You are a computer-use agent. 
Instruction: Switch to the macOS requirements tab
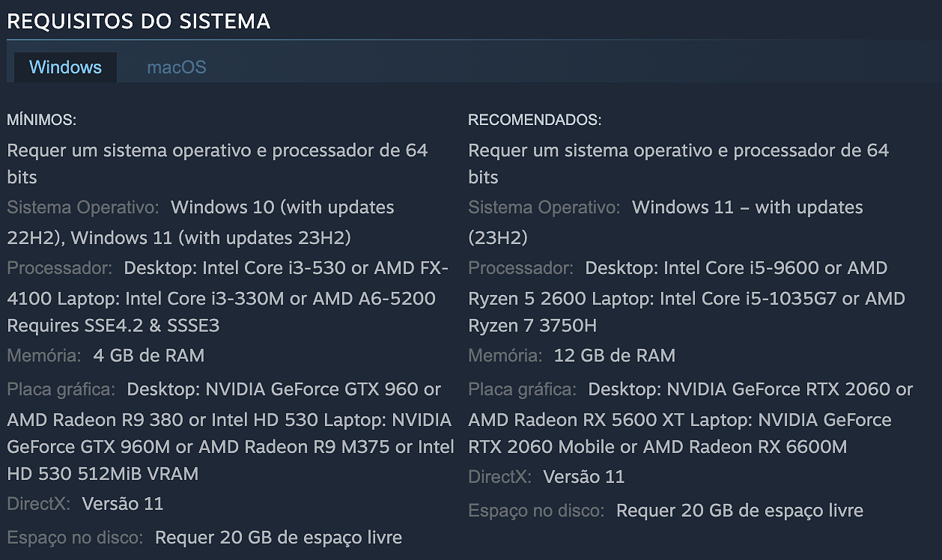click(175, 67)
